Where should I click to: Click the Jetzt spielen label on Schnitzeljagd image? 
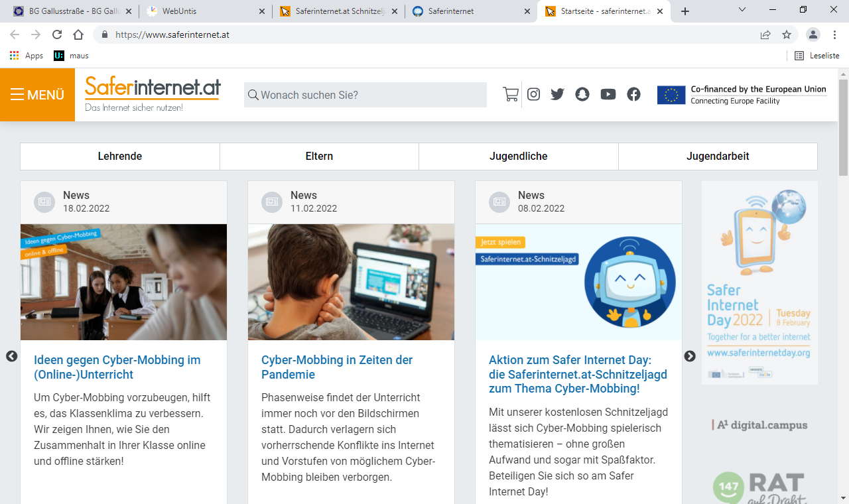point(500,243)
